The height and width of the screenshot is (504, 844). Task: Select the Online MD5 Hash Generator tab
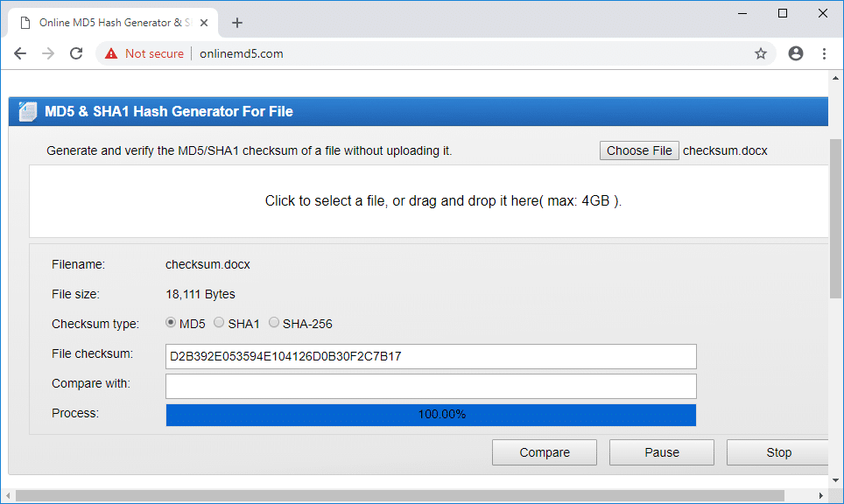(x=113, y=23)
